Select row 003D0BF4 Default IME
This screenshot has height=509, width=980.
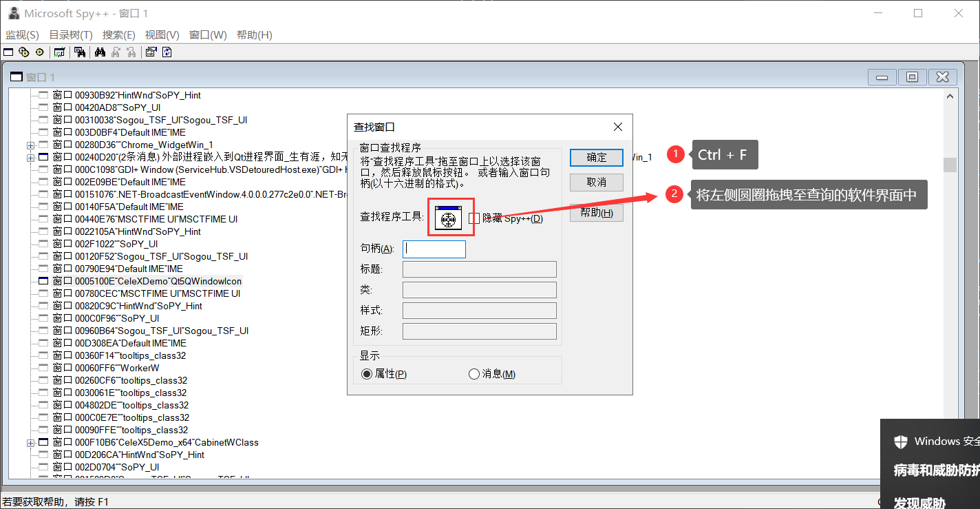pos(120,132)
